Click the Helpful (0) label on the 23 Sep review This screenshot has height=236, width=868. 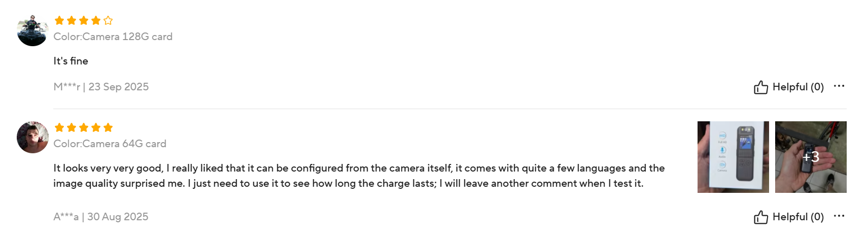pyautogui.click(x=798, y=87)
